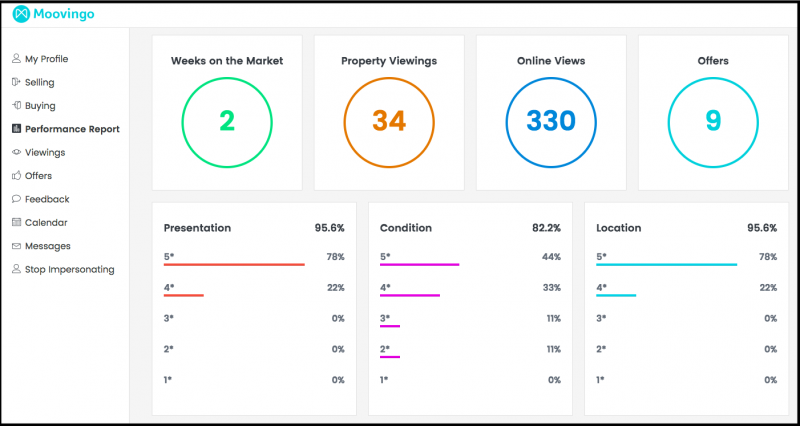The width and height of the screenshot is (800, 426).
Task: Click the "Condition" panel title
Action: tap(406, 228)
